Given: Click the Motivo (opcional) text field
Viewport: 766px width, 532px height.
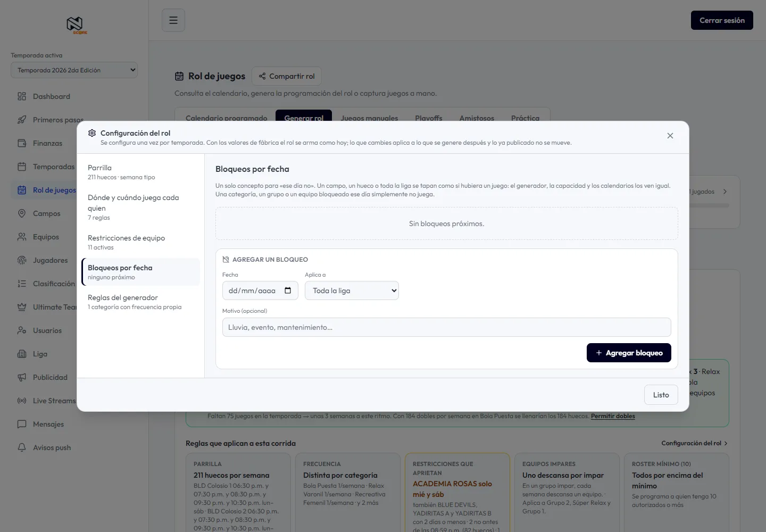Looking at the screenshot, I should tap(447, 327).
